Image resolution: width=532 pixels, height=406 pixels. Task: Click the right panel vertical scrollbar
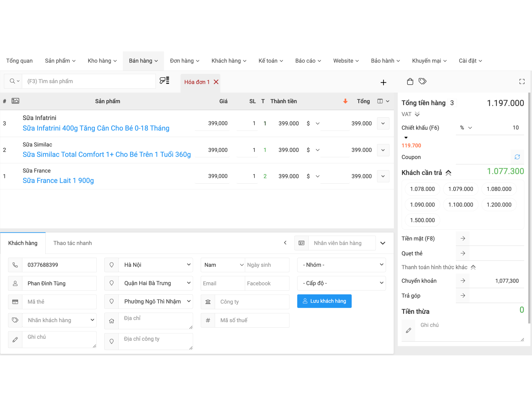pos(529,208)
